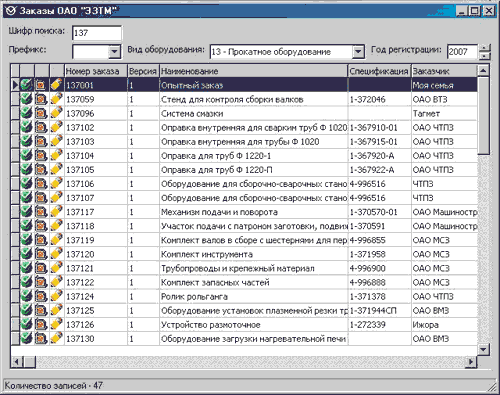Click the green checkmark icon in row 137122

pyautogui.click(x=27, y=282)
